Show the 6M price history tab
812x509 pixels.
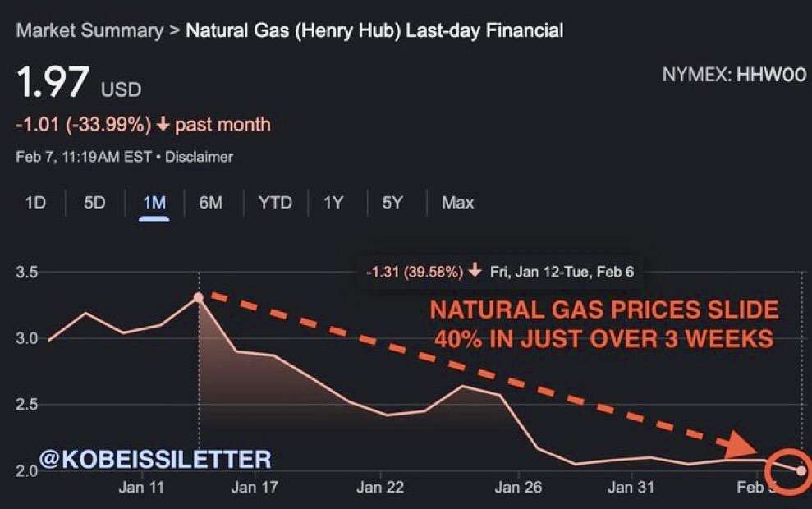pyautogui.click(x=211, y=202)
